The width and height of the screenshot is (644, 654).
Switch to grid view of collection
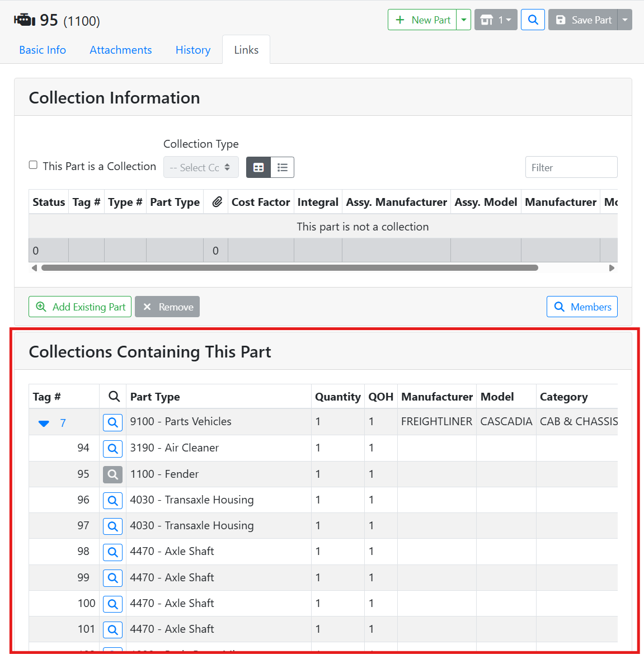click(x=258, y=167)
